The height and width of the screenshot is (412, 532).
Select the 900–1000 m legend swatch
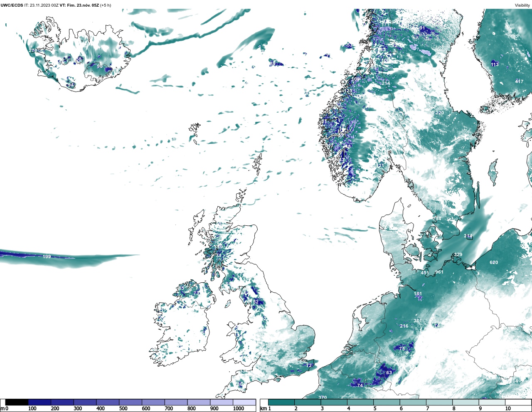click(x=222, y=402)
